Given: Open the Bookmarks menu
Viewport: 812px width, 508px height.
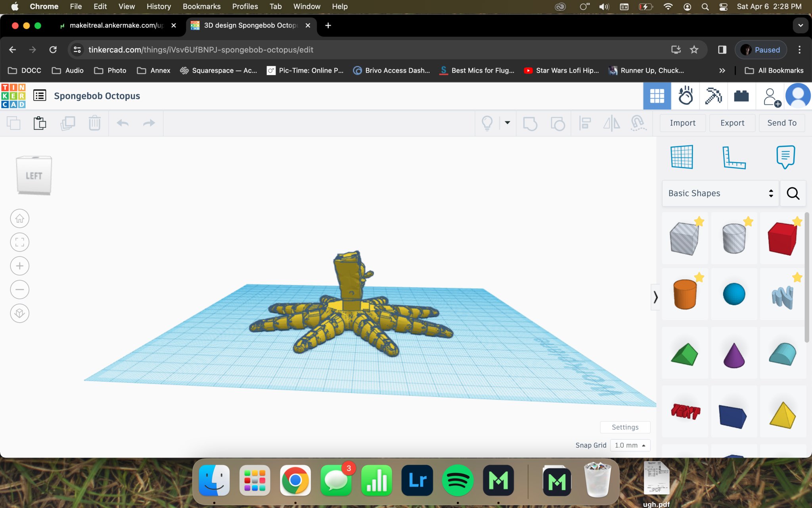Looking at the screenshot, I should coord(201,6).
